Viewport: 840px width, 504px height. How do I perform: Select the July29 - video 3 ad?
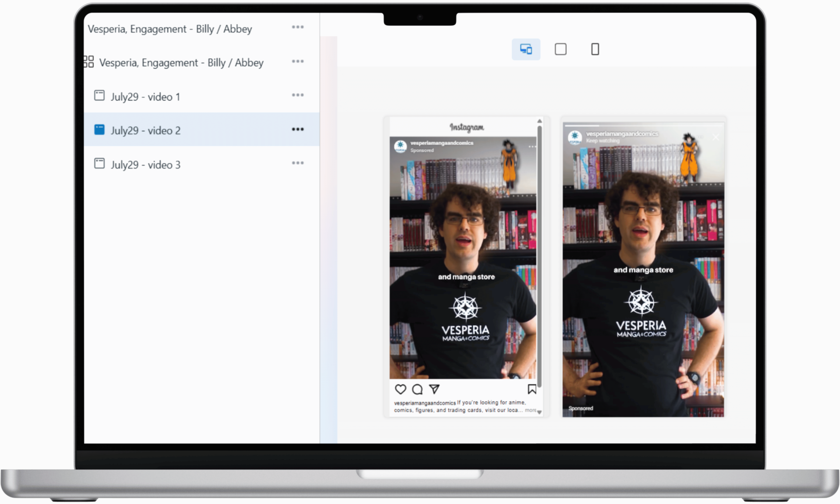202,163
